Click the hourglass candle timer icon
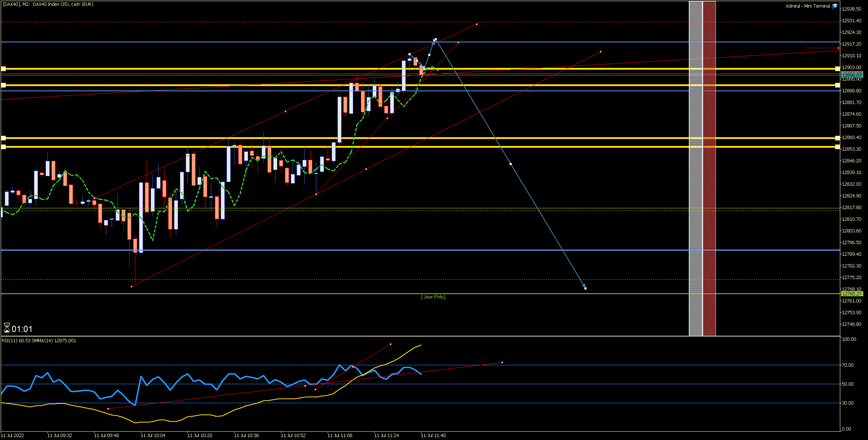 tap(7, 328)
